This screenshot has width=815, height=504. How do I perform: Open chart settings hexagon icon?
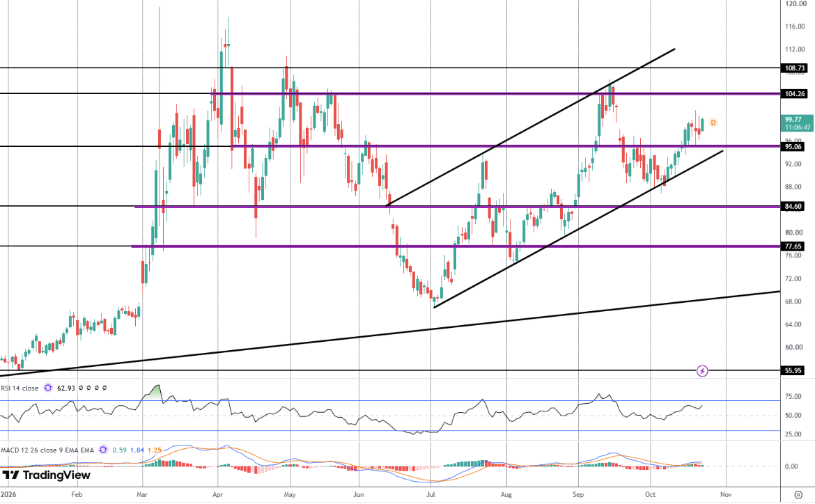(x=798, y=495)
